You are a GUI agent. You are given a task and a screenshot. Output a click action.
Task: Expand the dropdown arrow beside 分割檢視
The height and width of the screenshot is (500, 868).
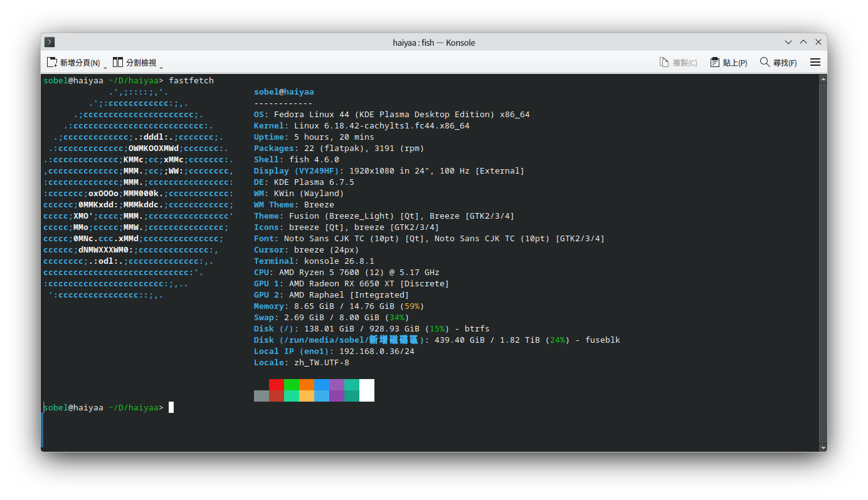[161, 67]
